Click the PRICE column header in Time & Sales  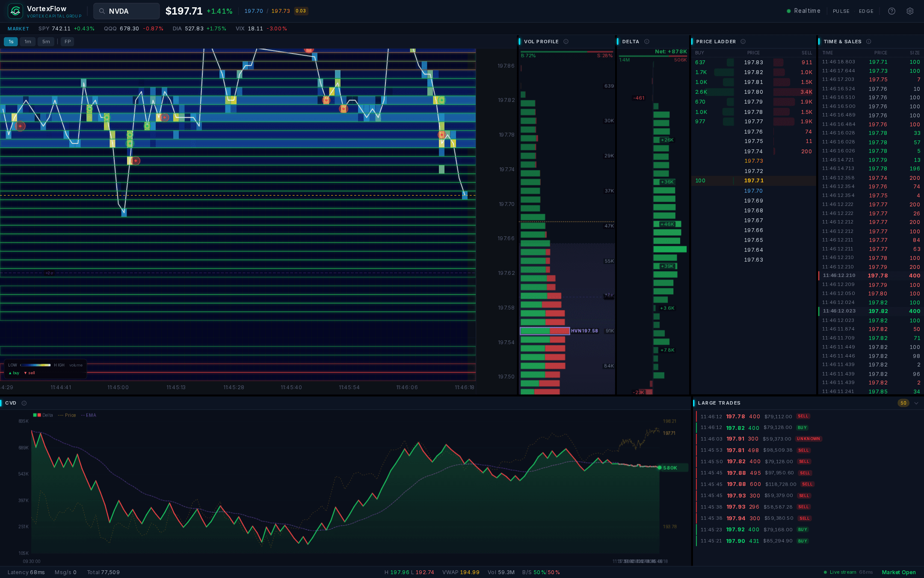point(880,53)
